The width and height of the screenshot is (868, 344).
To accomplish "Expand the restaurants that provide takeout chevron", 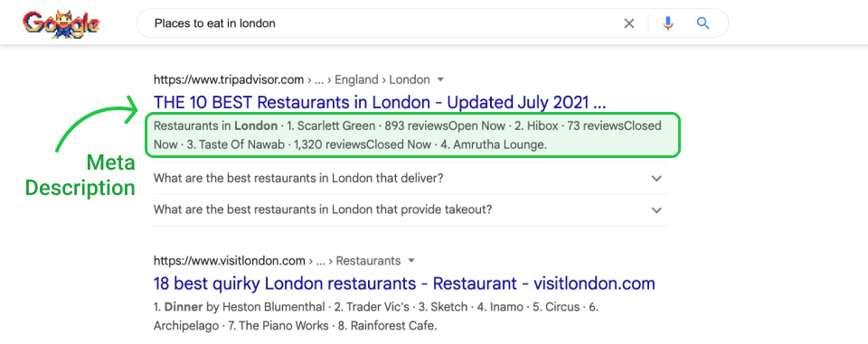I will 656,210.
